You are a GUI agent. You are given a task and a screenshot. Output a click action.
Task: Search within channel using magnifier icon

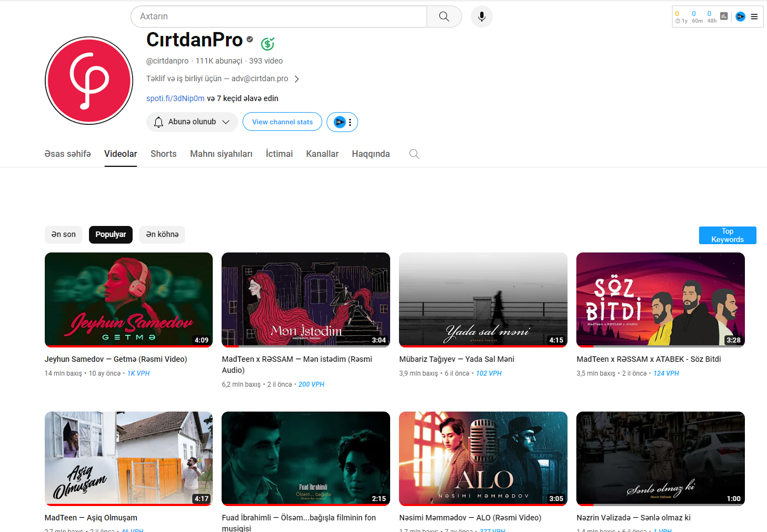(414, 154)
